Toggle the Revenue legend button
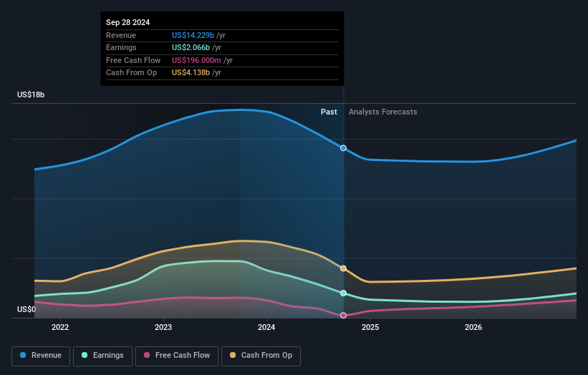Viewport: 588px width, 375px height. click(41, 356)
